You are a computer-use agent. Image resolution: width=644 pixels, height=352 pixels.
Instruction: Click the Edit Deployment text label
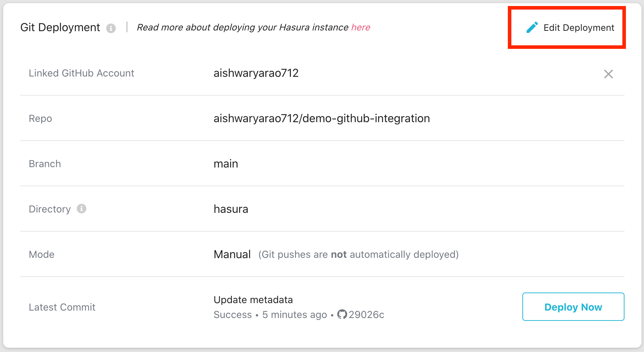coord(579,28)
